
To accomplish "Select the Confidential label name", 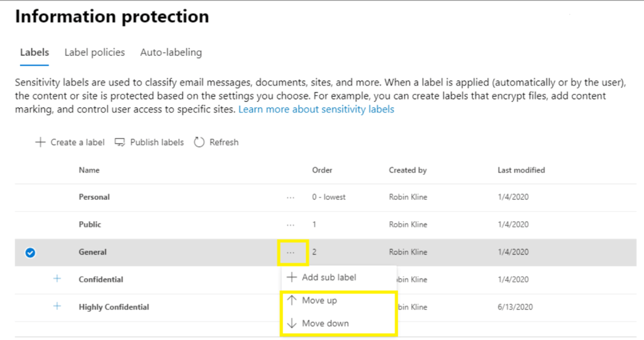I will (x=101, y=279).
